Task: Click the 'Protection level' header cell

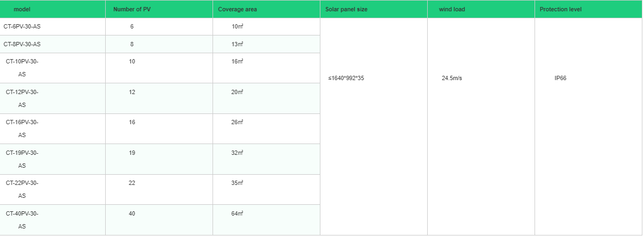Action: [x=561, y=10]
